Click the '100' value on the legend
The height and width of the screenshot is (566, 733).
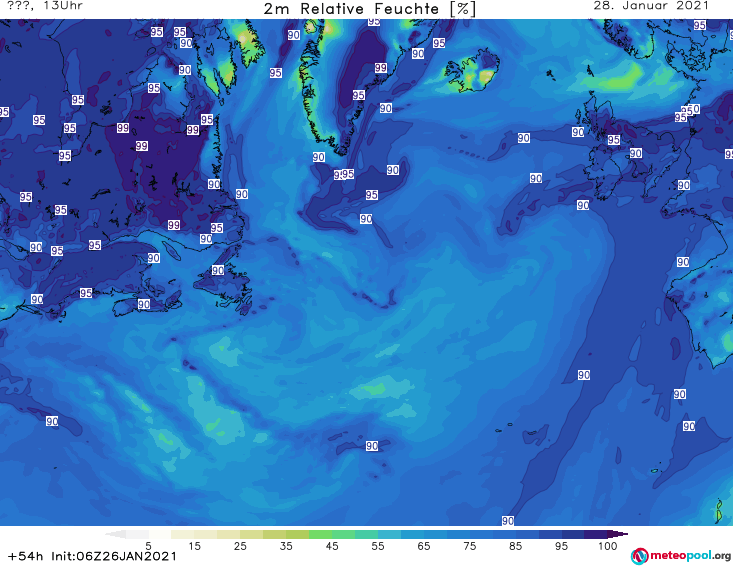608,546
